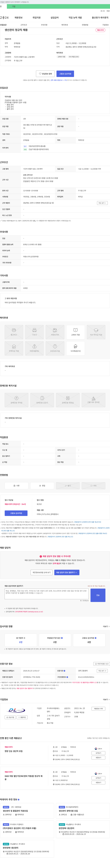Click the 건물 내부 경사로 icon
This screenshot has height=868, width=110.
coord(93,400)
